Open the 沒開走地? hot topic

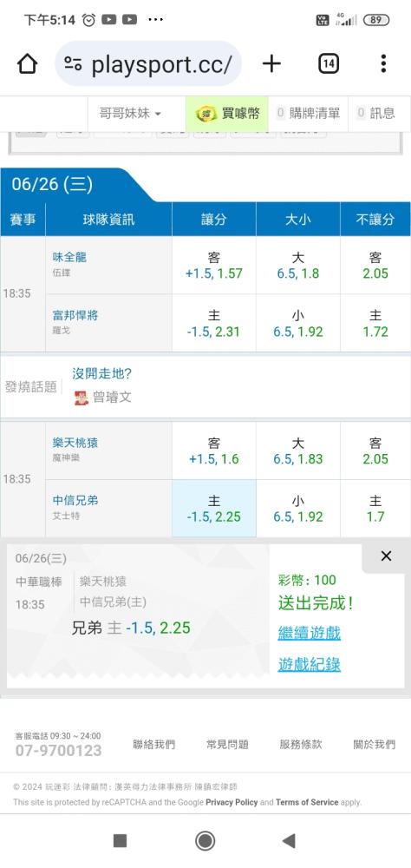101,373
